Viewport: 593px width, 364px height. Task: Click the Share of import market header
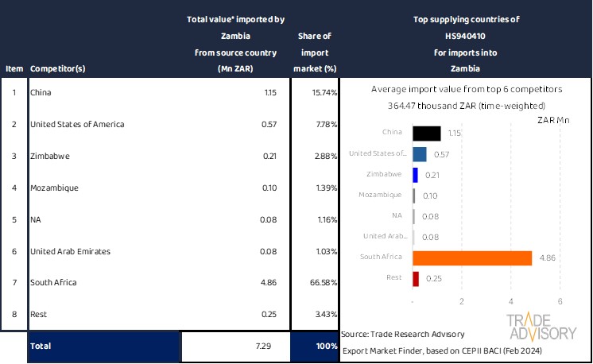(314, 52)
